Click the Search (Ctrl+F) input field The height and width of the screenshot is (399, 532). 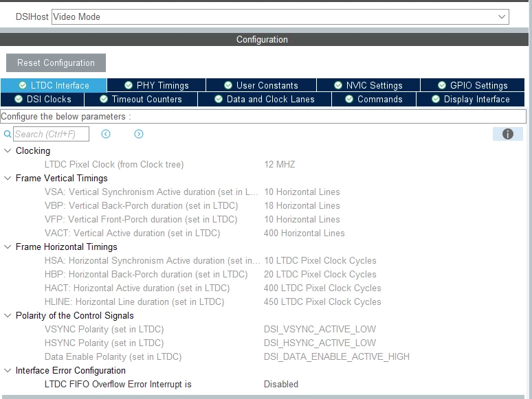click(x=52, y=134)
